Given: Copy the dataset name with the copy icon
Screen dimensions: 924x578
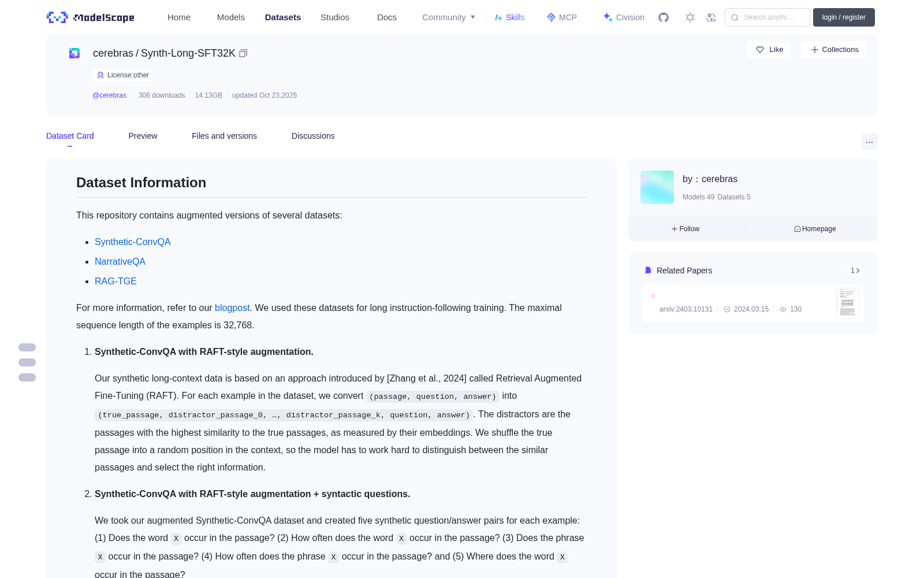Looking at the screenshot, I should [243, 53].
